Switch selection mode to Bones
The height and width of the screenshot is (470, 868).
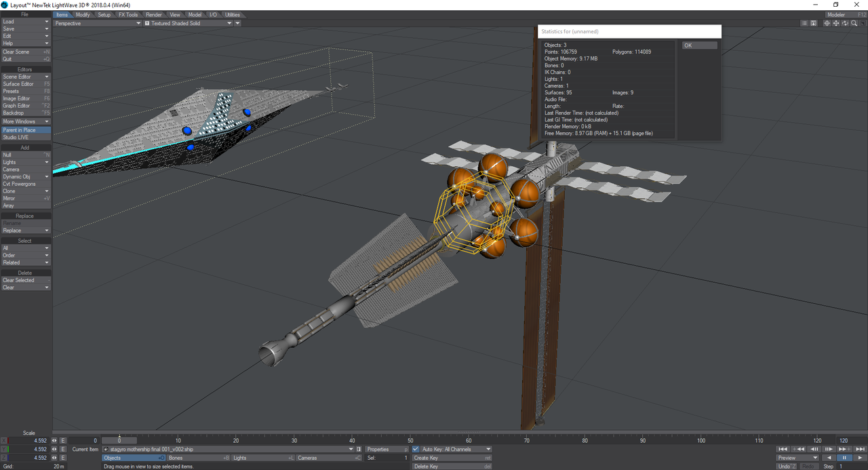[x=199, y=458]
